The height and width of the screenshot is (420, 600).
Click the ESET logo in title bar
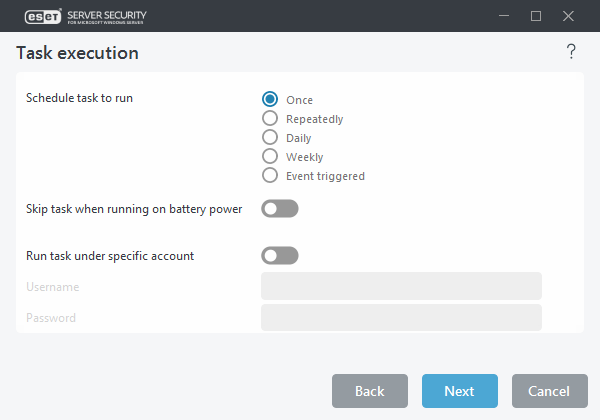click(x=36, y=16)
